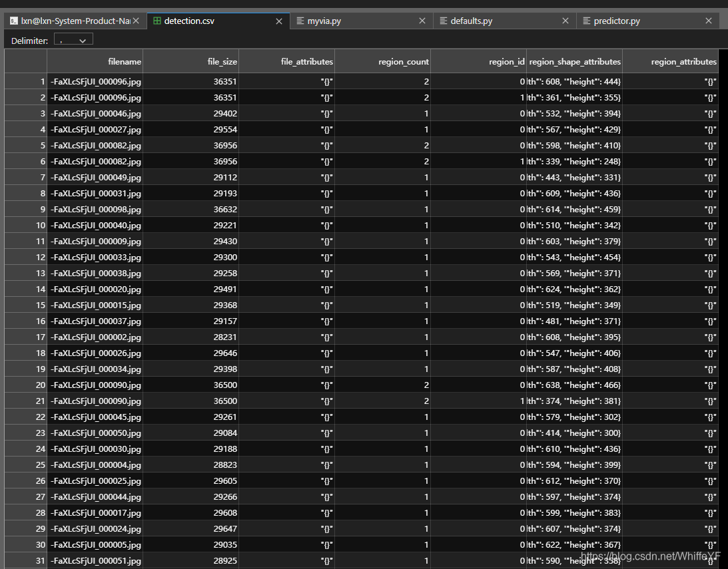Viewport: 728px width, 569px height.
Task: Click the file icon on predictor.py tab
Action: (x=587, y=21)
